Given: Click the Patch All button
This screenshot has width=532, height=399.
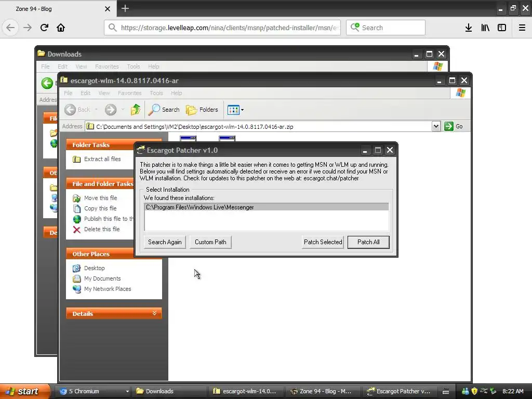Looking at the screenshot, I should (x=368, y=242).
